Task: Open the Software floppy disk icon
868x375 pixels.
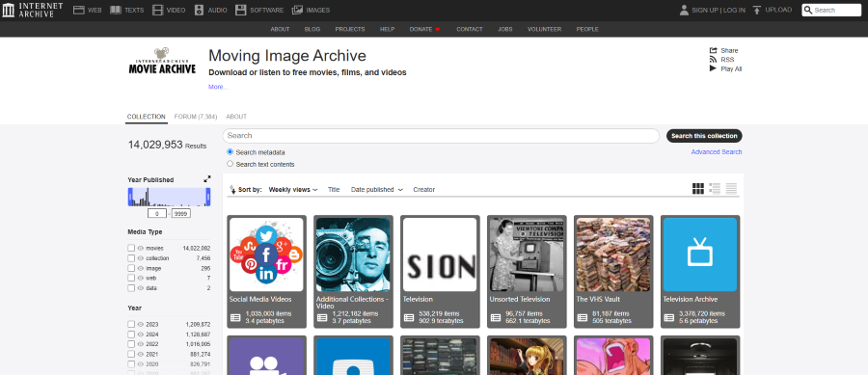Action: 240,10
